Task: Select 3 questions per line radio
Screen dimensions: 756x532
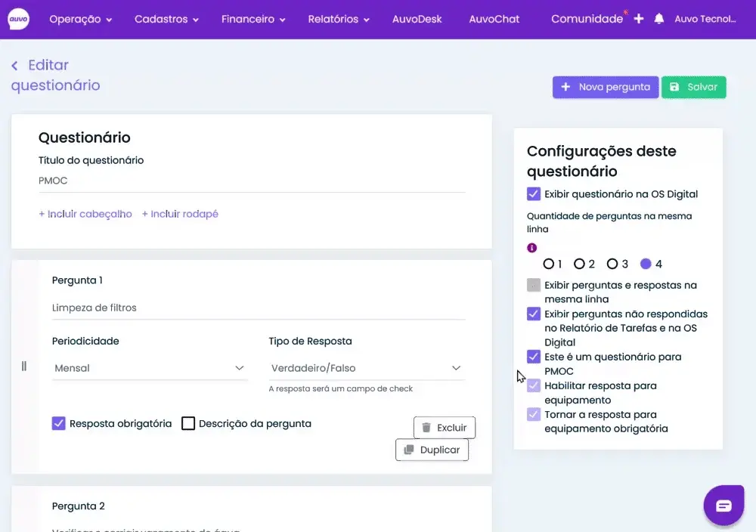Action: point(612,264)
